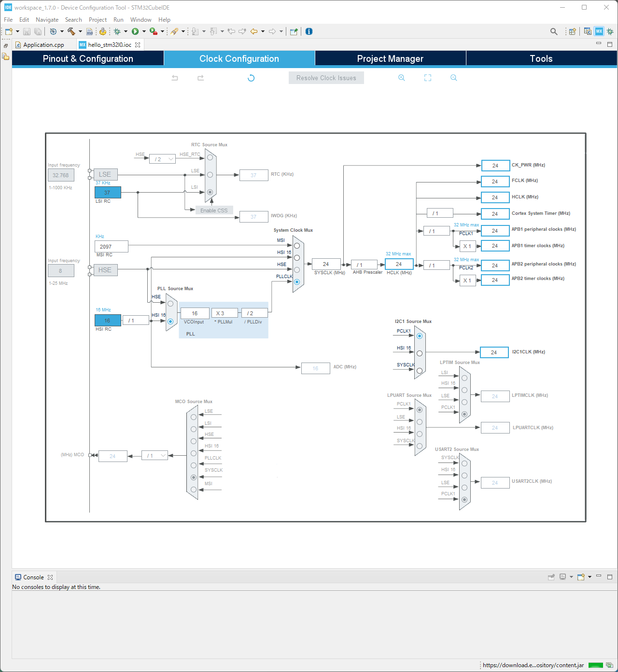Click the redo arrow in clock toolbar

pyautogui.click(x=201, y=78)
